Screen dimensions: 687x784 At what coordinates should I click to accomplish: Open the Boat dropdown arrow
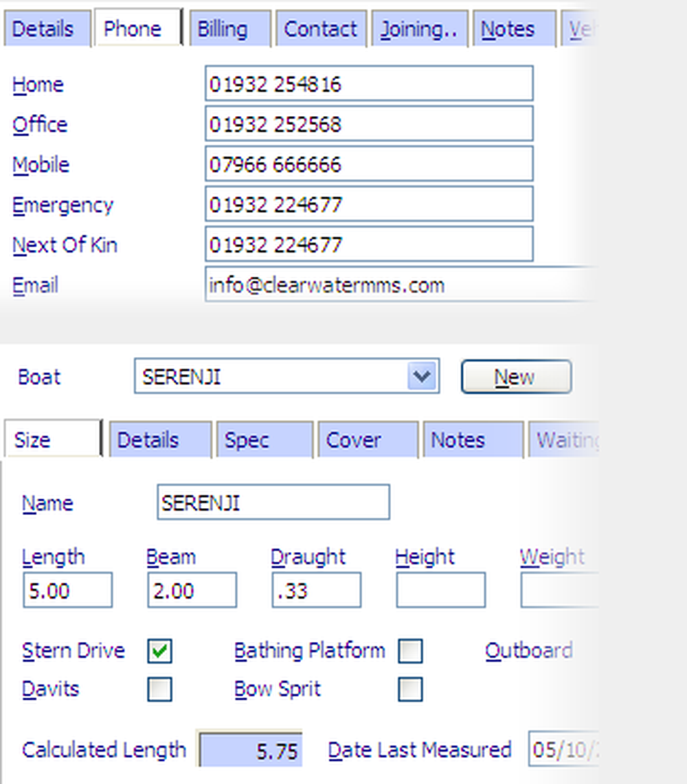tap(421, 376)
